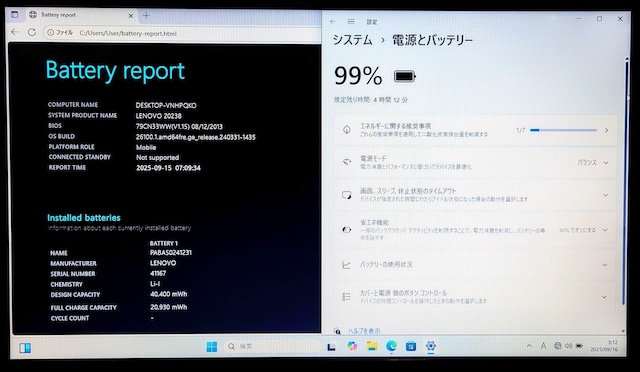The image size is (640, 372).
Task: Show hidden system tray icons
Action: coord(529,346)
